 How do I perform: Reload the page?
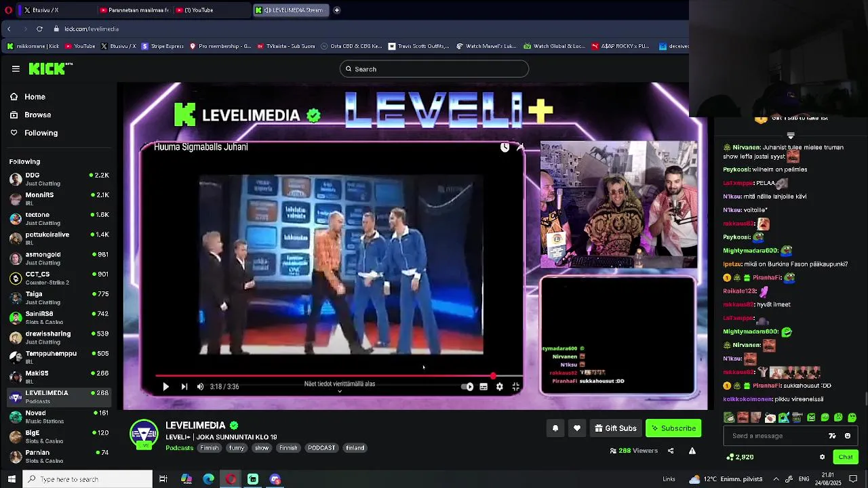point(39,29)
